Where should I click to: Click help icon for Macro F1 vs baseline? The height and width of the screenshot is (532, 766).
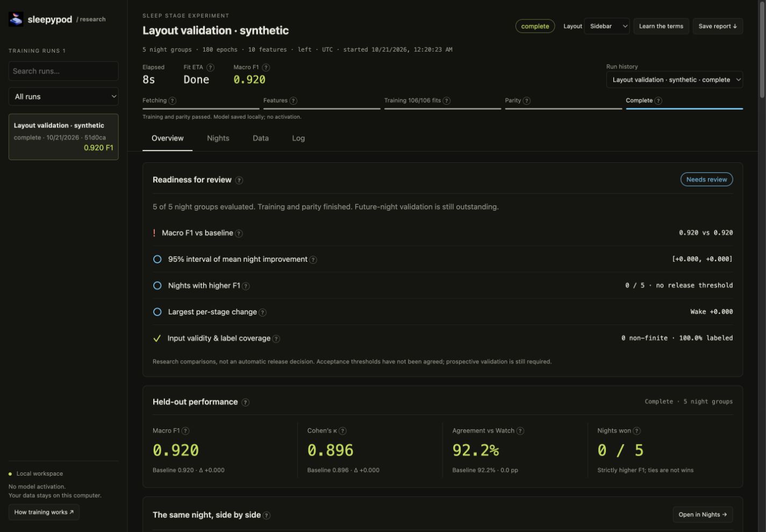[239, 233]
